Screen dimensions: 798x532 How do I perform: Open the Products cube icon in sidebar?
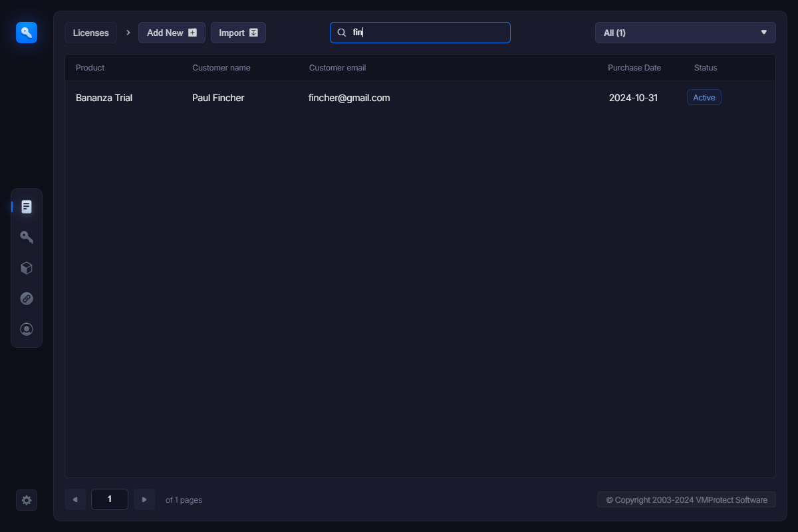(27, 268)
